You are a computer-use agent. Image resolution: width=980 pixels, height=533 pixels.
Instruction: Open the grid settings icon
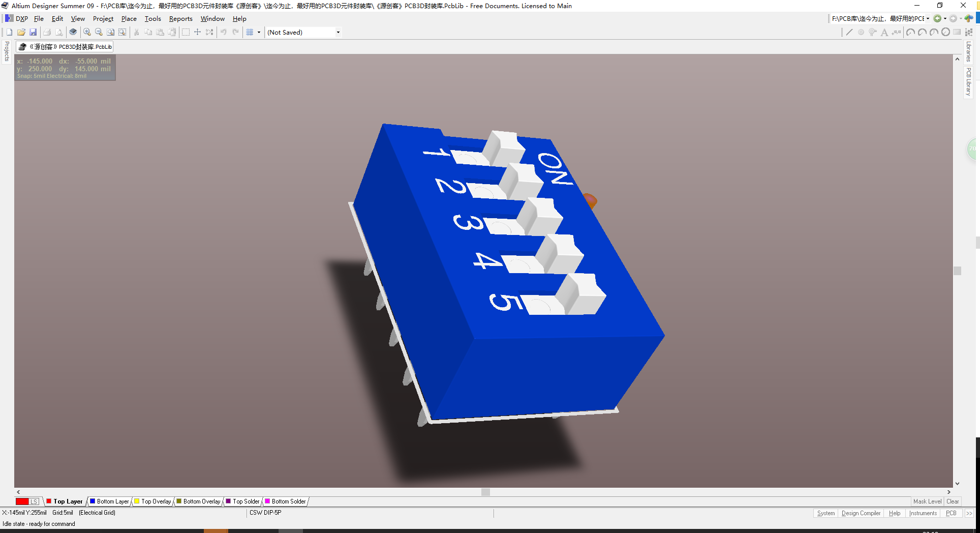[250, 32]
